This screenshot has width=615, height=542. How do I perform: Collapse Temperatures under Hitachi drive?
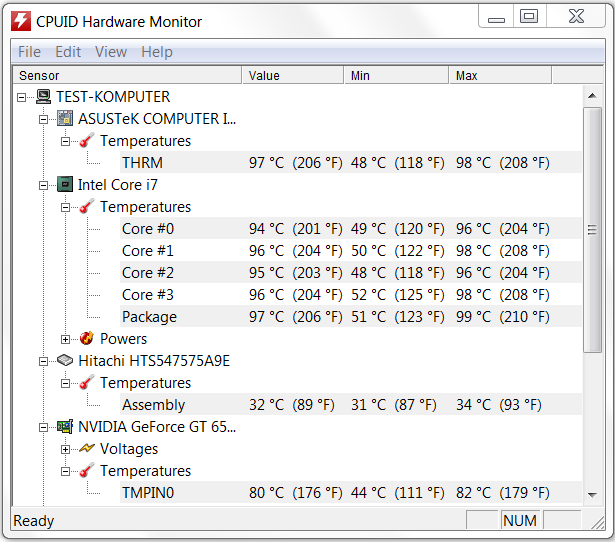point(66,383)
